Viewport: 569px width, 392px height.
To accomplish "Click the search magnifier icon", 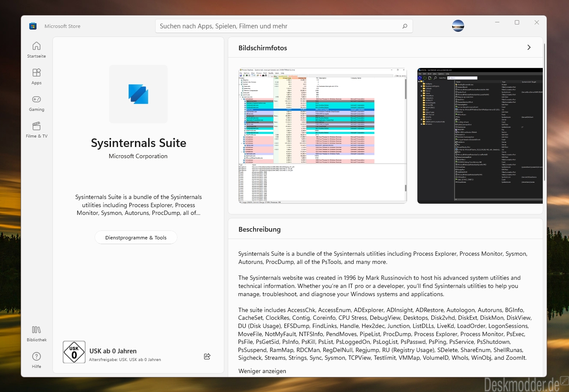I will tap(404, 26).
